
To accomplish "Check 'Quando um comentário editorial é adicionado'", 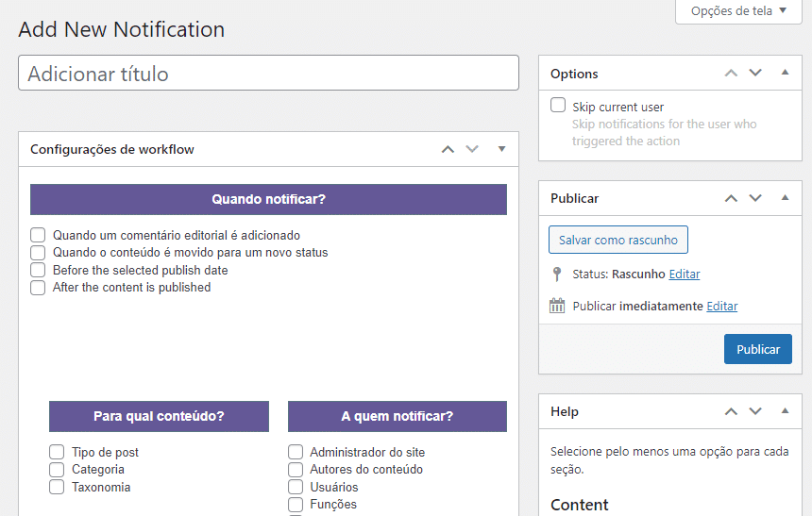I will [x=38, y=235].
